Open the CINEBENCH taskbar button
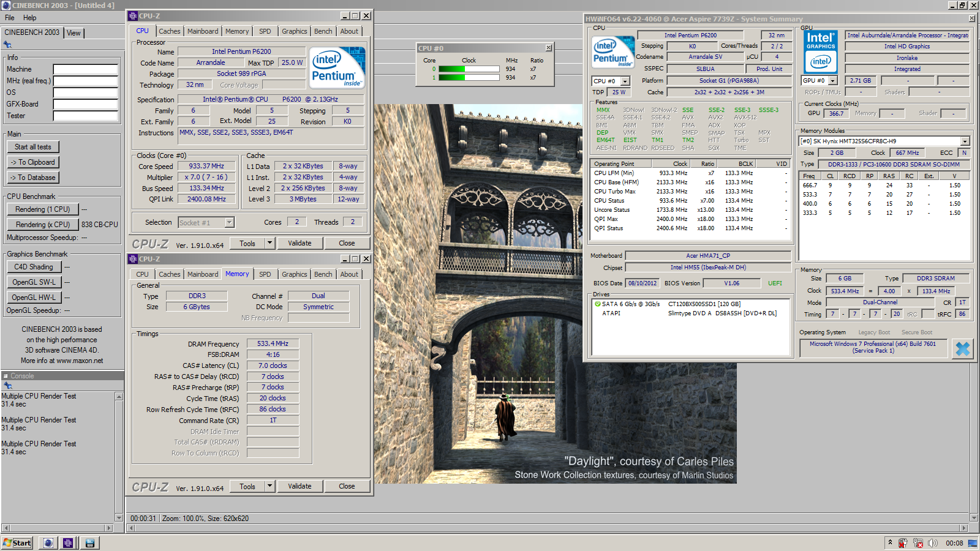The width and height of the screenshot is (980, 551). tap(48, 542)
